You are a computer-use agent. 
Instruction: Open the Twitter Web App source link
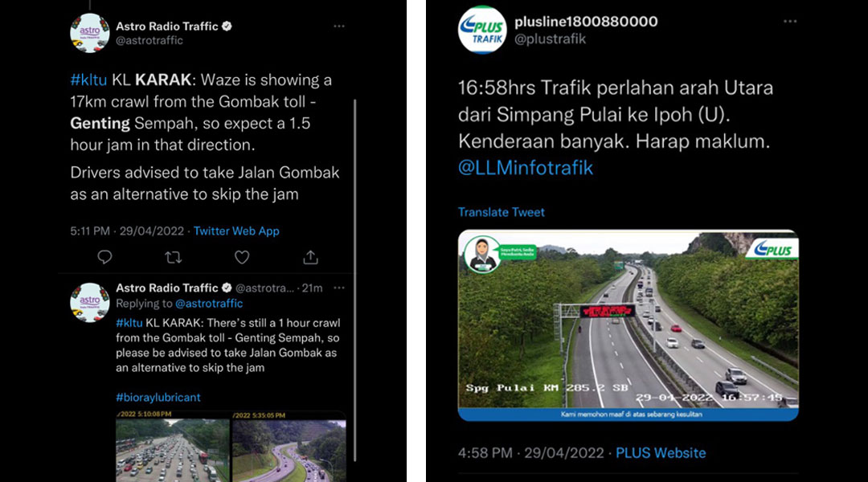pyautogui.click(x=236, y=231)
